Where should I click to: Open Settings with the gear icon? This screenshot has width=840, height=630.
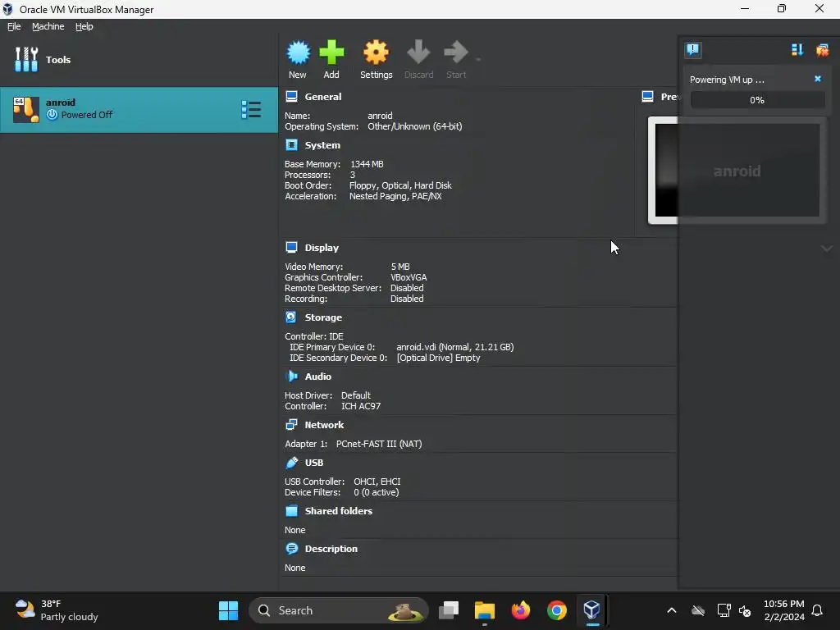coord(376,52)
